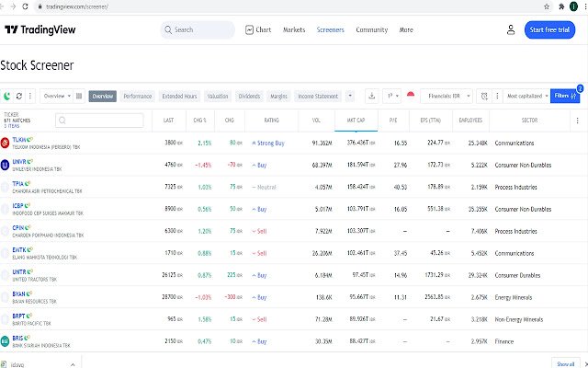The image size is (588, 368).
Task: Open screener options three-dot menu
Action: (x=30, y=96)
